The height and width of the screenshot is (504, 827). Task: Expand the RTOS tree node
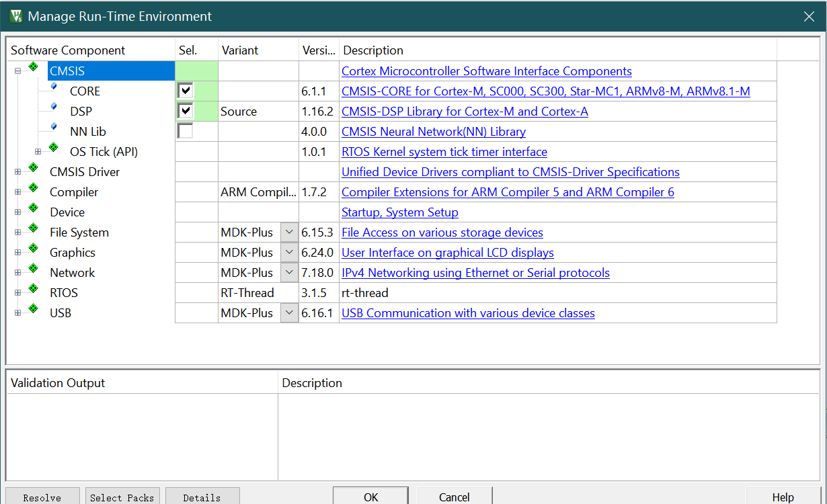point(17,293)
